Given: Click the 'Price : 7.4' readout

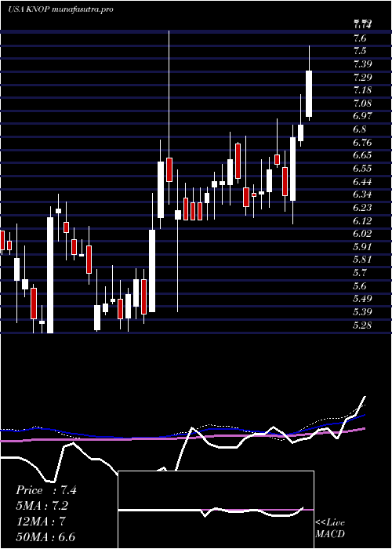Looking at the screenshot, I should [x=45, y=490].
